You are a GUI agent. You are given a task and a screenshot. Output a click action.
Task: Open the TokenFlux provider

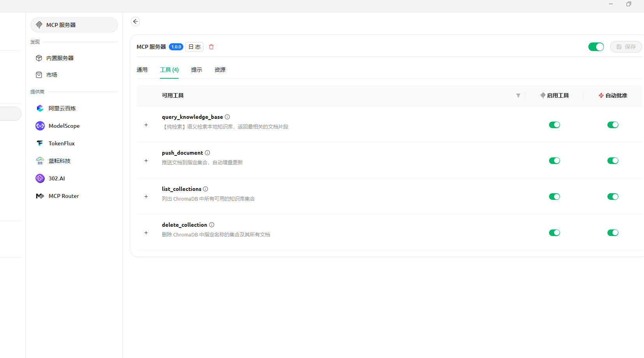click(74, 143)
